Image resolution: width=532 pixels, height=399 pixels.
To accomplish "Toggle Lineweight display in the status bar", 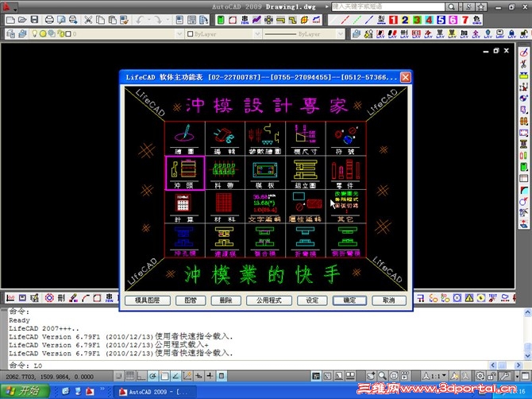I will pos(210,376).
